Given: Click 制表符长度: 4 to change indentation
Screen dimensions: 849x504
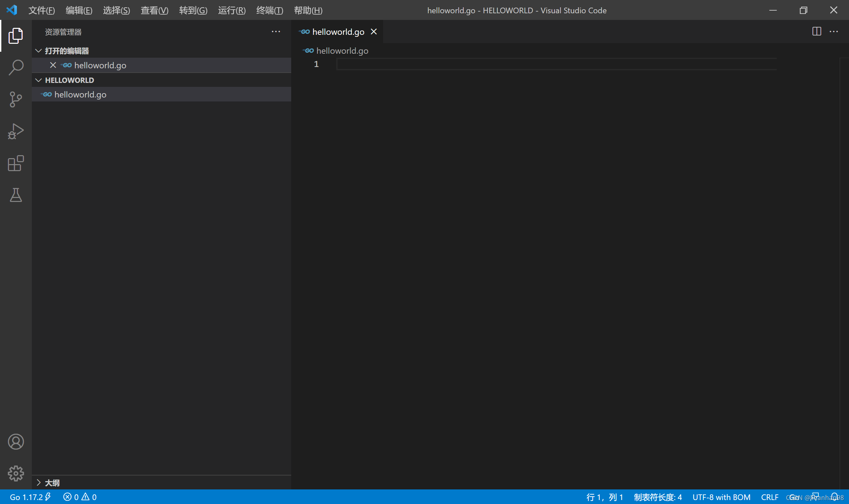Looking at the screenshot, I should tap(657, 496).
